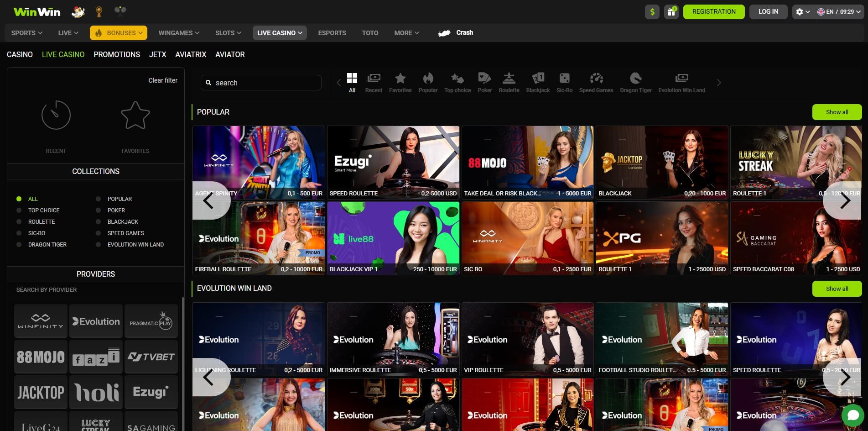Click Show all next to POPULAR
Screen dimensions: 868x431
837,112
